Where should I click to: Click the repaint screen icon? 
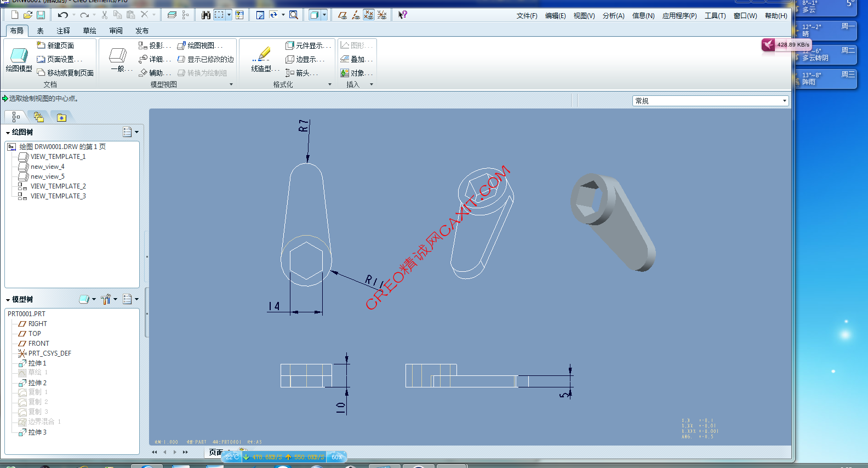click(260, 15)
